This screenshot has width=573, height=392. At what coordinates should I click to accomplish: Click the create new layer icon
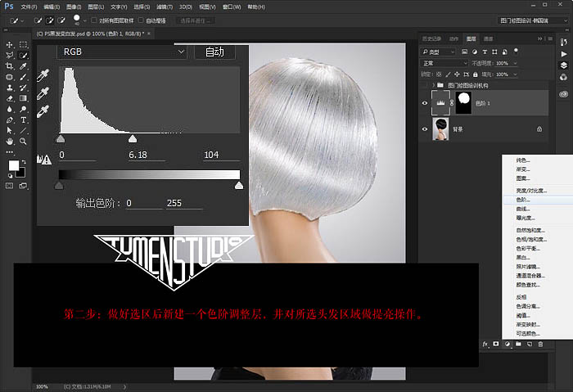tap(530, 345)
